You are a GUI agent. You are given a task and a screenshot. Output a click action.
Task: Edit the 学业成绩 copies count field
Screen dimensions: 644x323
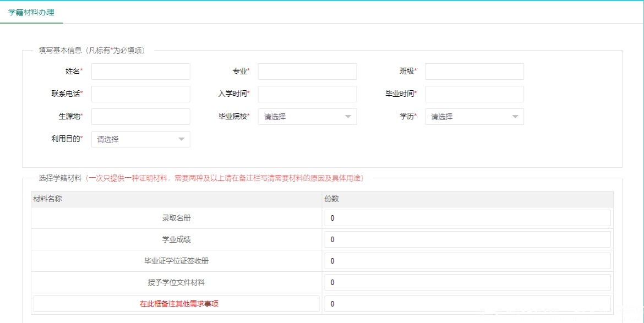[x=467, y=239]
